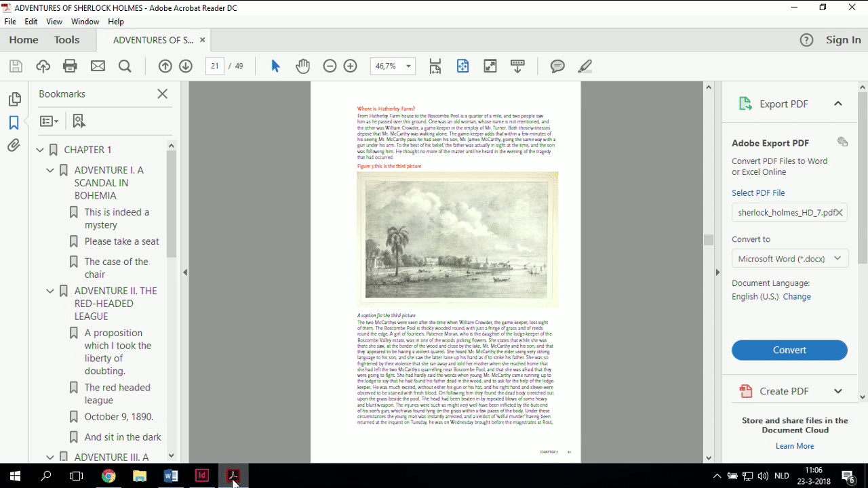The height and width of the screenshot is (488, 868).
Task: Open the Edit menu
Action: (31, 22)
